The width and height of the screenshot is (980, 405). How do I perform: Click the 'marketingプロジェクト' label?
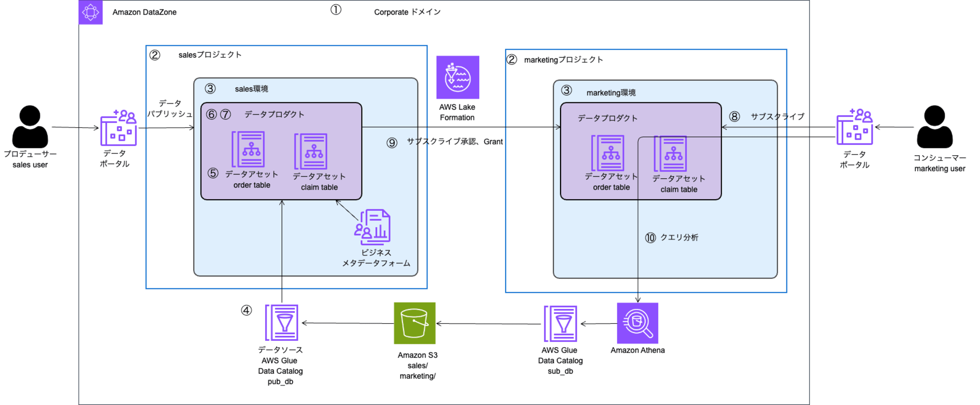(563, 60)
